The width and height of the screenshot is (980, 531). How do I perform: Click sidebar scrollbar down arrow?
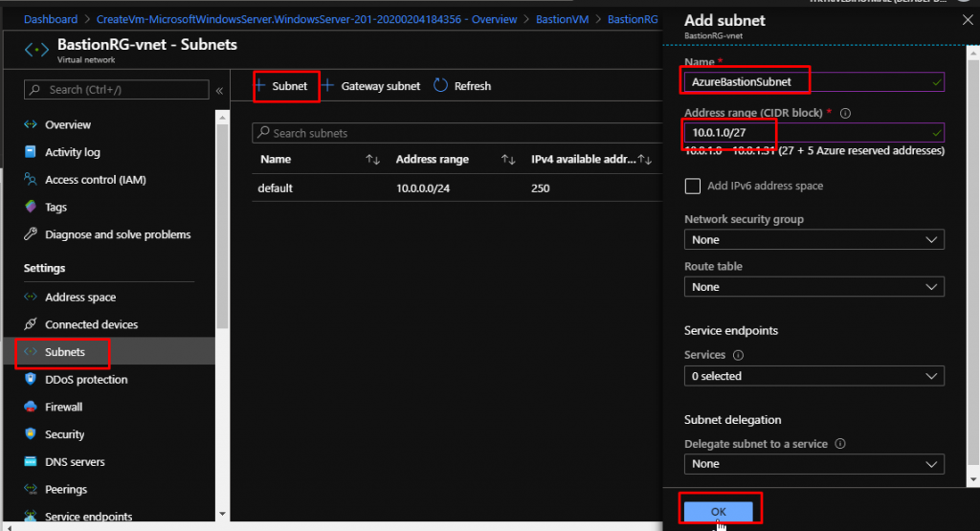[222, 514]
